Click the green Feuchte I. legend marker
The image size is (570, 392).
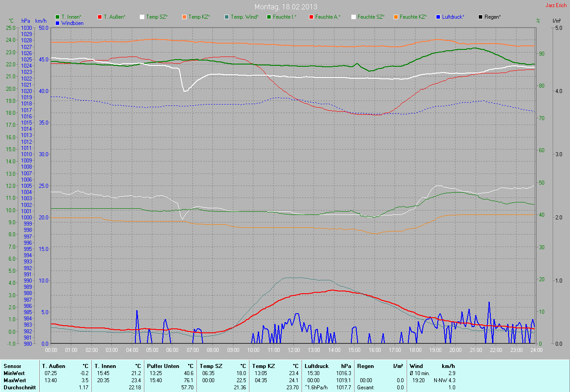269,17
